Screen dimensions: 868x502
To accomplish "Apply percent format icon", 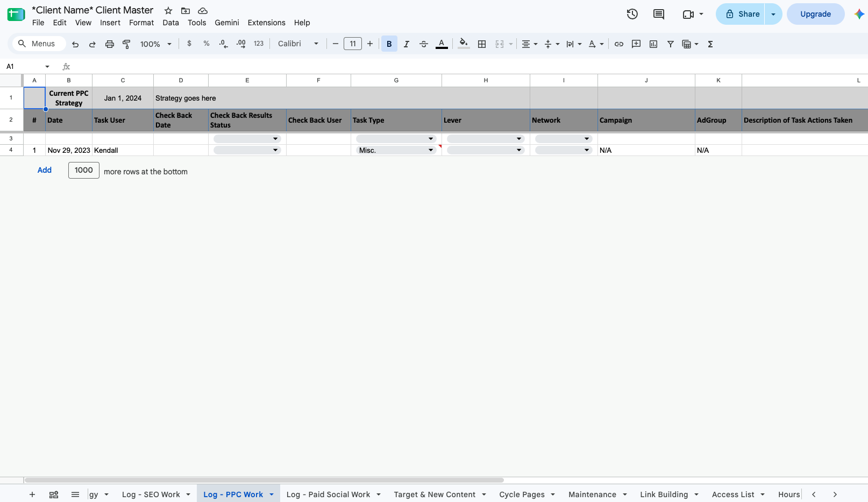I will coord(207,44).
